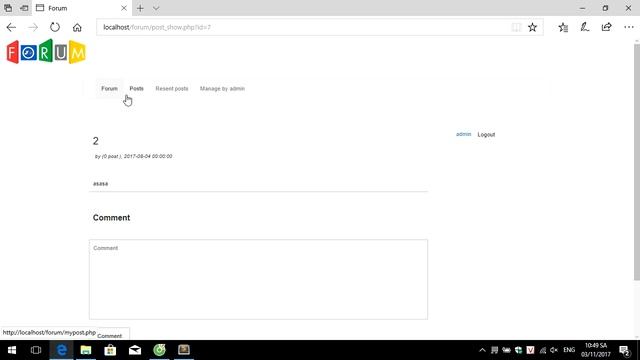
Task: Click the network tray icon
Action: point(542,350)
